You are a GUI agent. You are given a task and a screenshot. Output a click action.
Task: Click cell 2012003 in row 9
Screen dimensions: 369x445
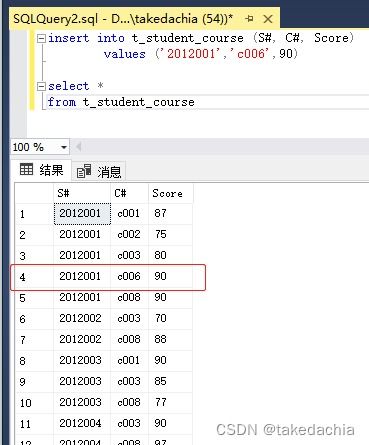[82, 382]
